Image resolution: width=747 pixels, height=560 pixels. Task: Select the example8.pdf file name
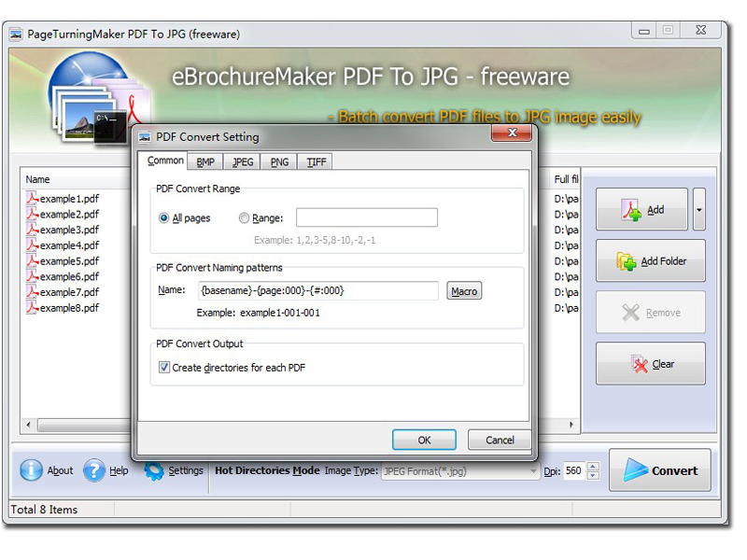pos(69,308)
